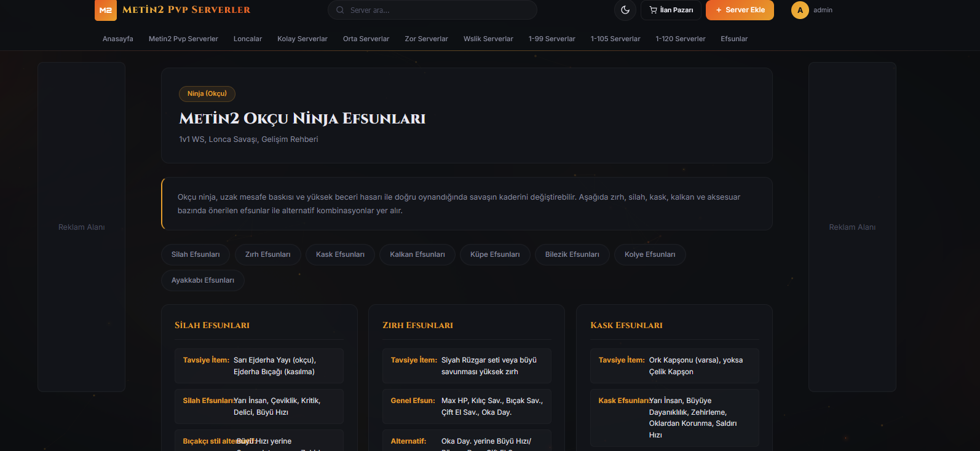Open the 1-99 Serverlar link

[551, 39]
